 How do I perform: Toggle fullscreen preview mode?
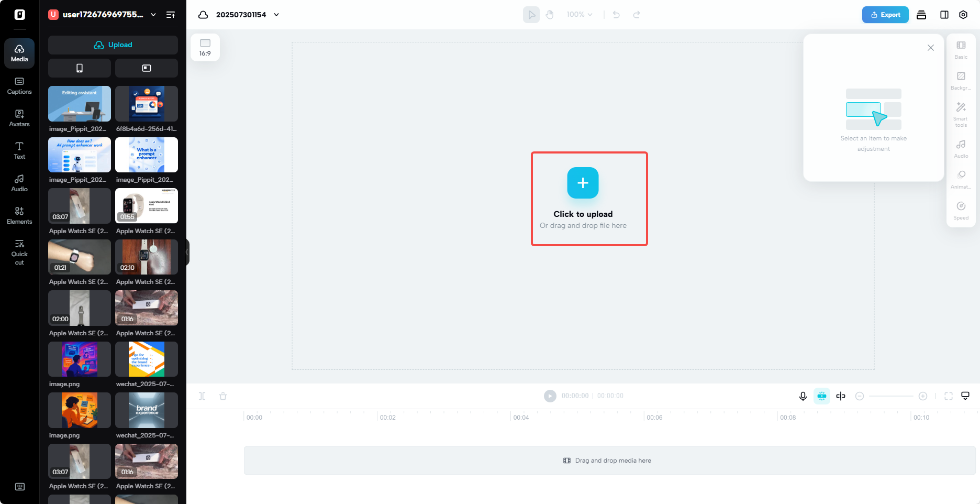(x=949, y=396)
